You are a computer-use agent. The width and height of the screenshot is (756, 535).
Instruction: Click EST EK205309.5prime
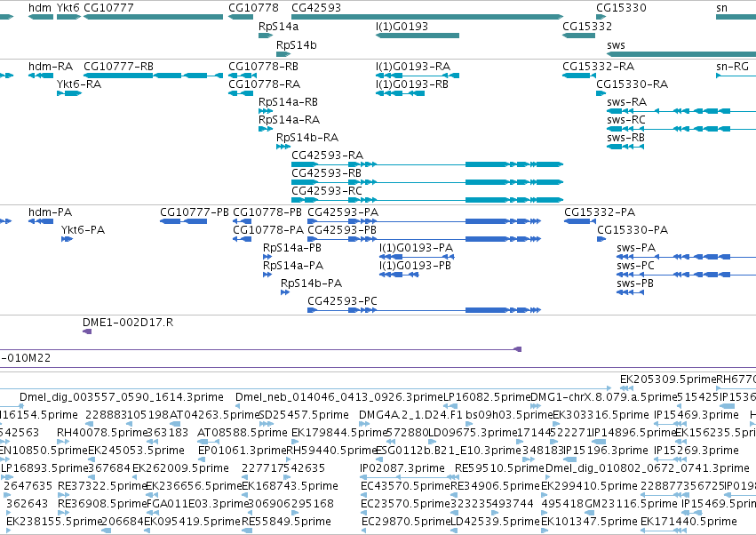pyautogui.click(x=668, y=379)
